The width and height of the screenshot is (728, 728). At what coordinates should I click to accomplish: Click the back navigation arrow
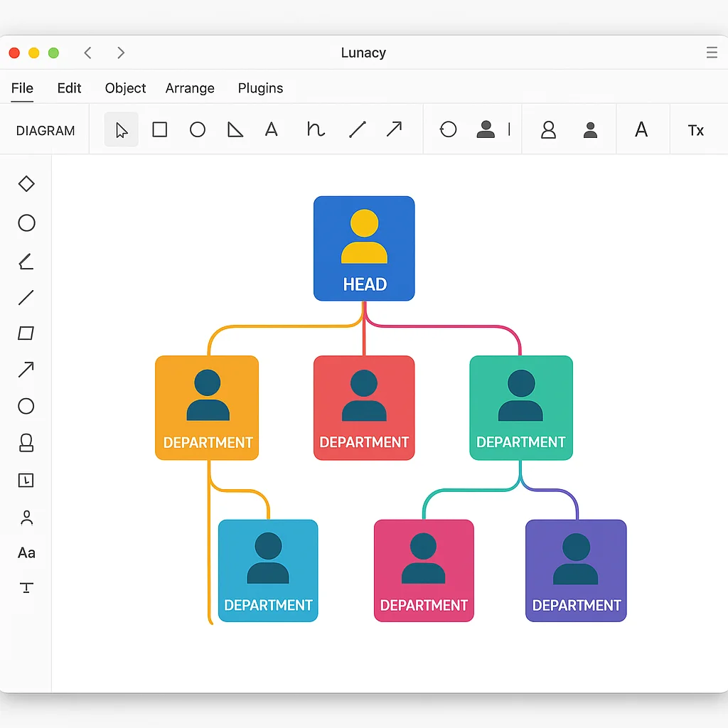point(87,53)
